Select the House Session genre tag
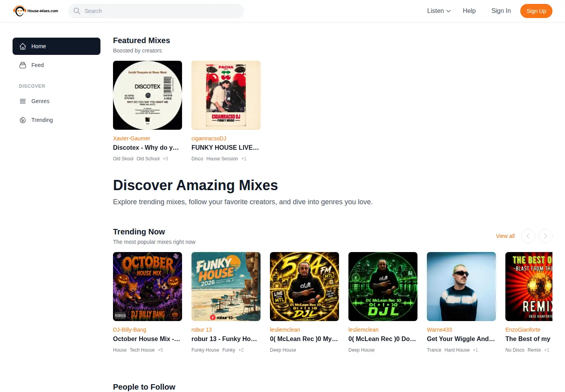The image size is (565, 392). point(222,159)
